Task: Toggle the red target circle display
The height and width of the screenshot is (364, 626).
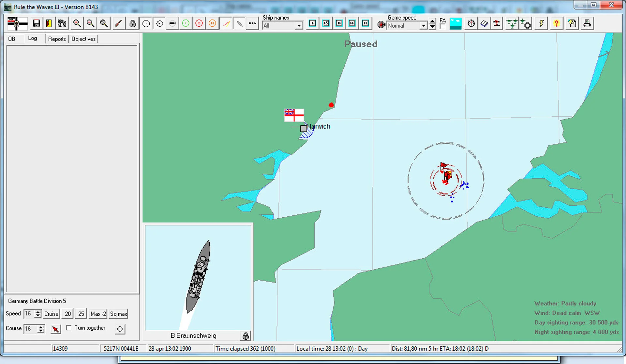Action: click(x=199, y=23)
